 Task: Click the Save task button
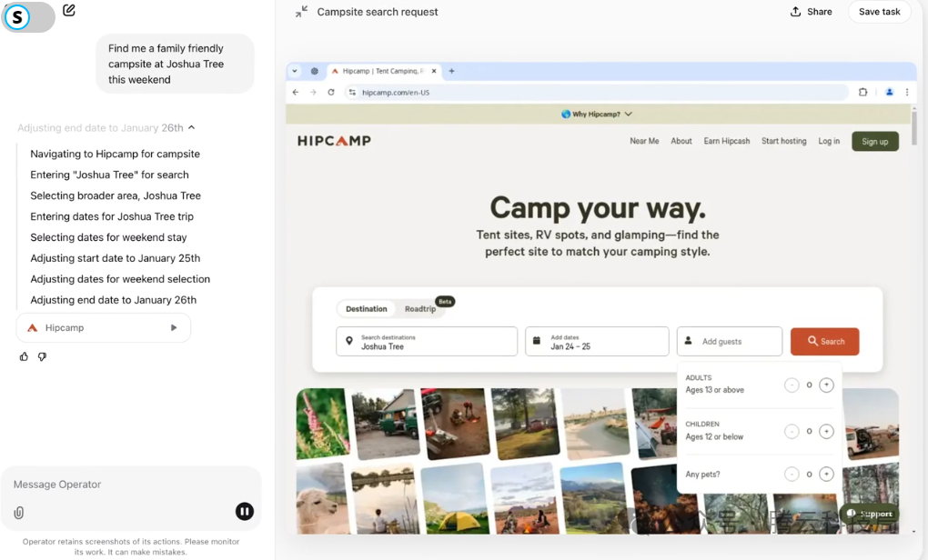[x=879, y=12]
